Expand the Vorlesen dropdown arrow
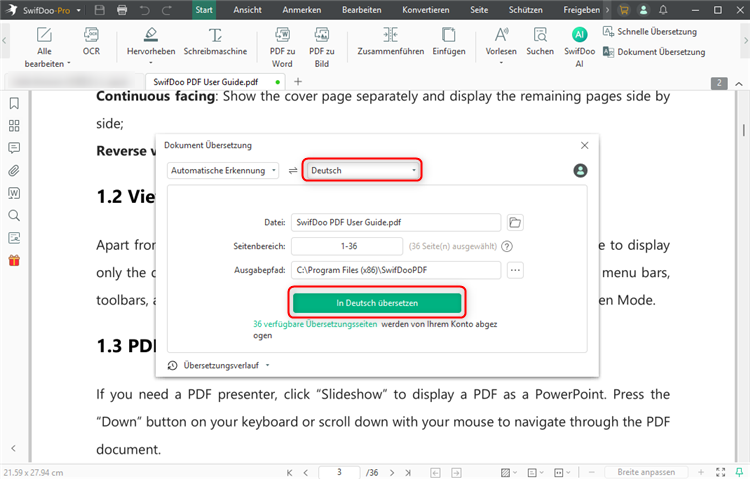 (x=501, y=63)
